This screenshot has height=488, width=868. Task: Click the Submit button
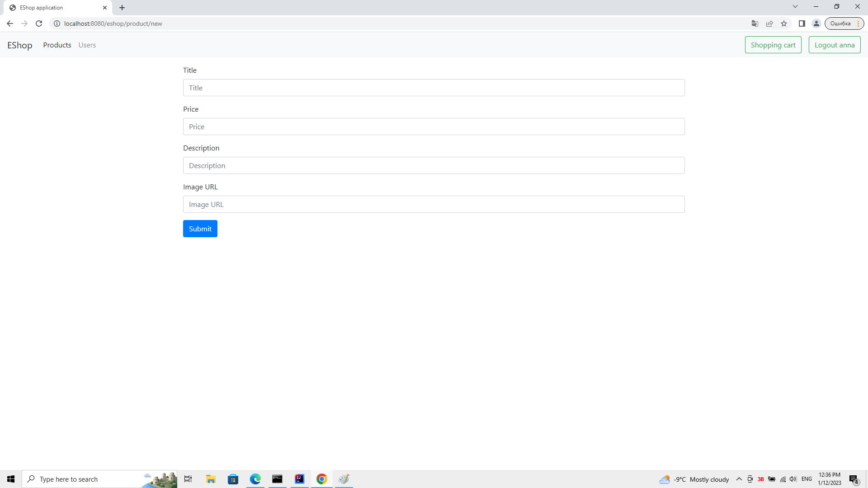coord(200,229)
